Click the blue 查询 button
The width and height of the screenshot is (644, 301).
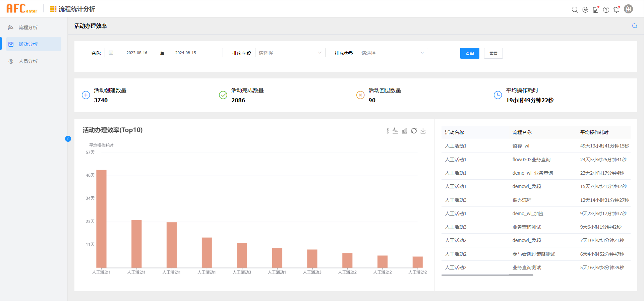click(x=470, y=53)
